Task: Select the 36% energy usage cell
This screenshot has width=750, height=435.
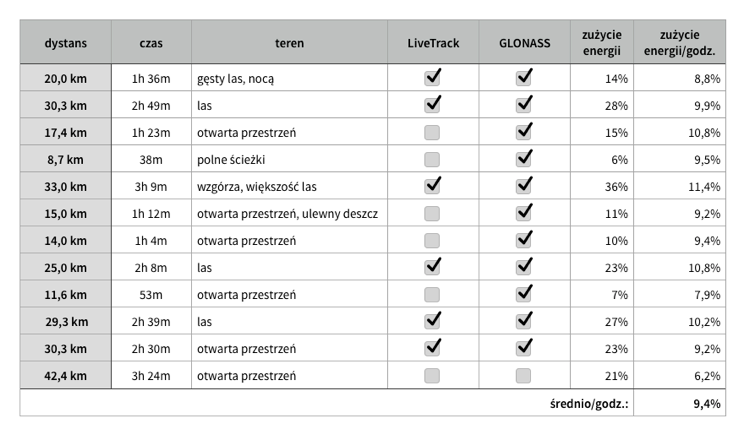Action: pyautogui.click(x=602, y=186)
